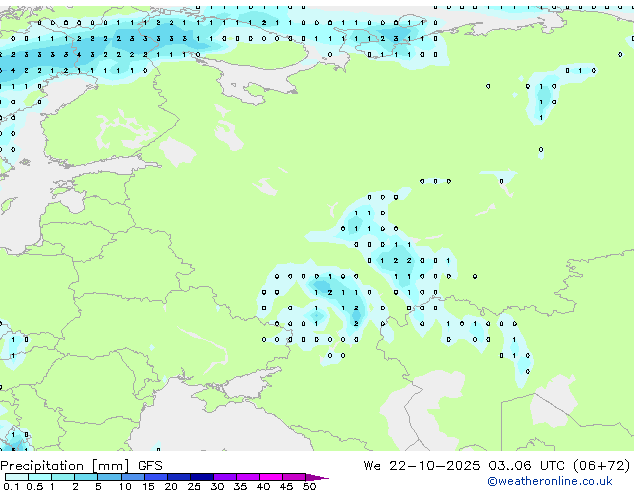The height and width of the screenshot is (490, 634).
Task: Click the 1–2 mm legend swatch
Action: pyautogui.click(x=63, y=477)
